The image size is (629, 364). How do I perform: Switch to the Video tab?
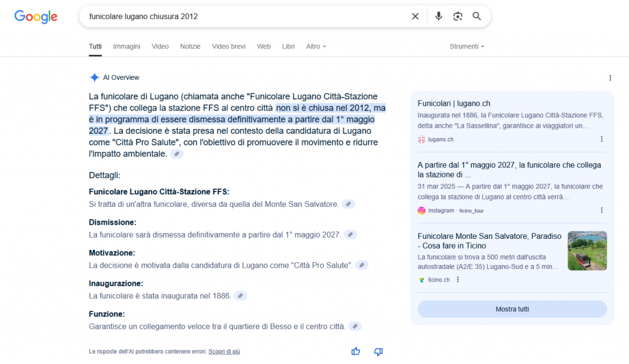click(160, 47)
